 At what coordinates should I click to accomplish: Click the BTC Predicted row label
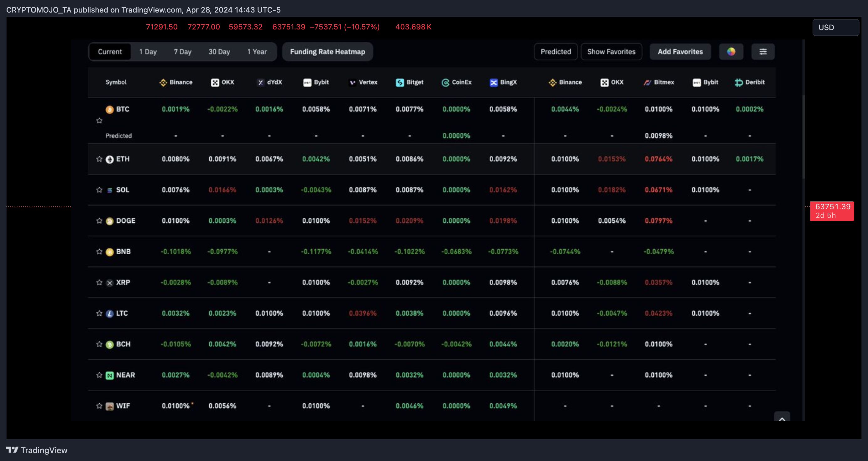[x=119, y=136]
